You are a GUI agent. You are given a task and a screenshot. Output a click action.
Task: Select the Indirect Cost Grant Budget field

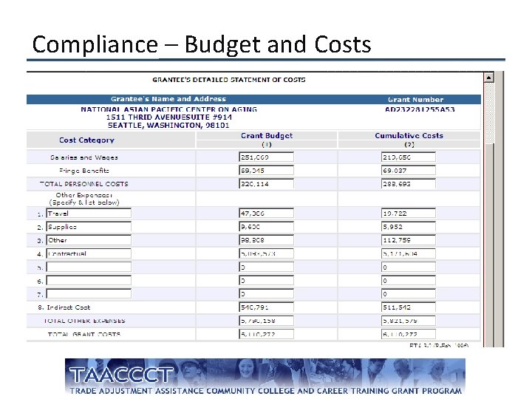266,307
